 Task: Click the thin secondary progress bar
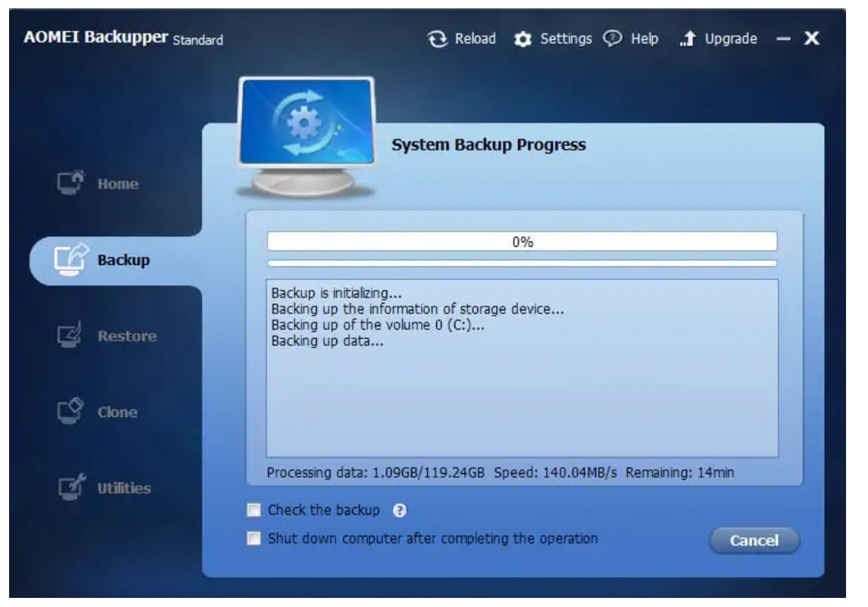tap(522, 263)
